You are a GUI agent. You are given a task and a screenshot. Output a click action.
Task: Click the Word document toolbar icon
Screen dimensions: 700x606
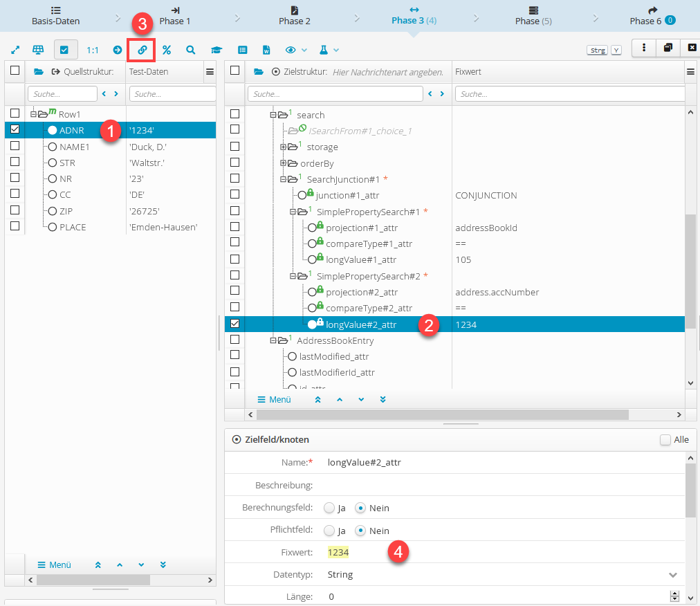click(266, 50)
